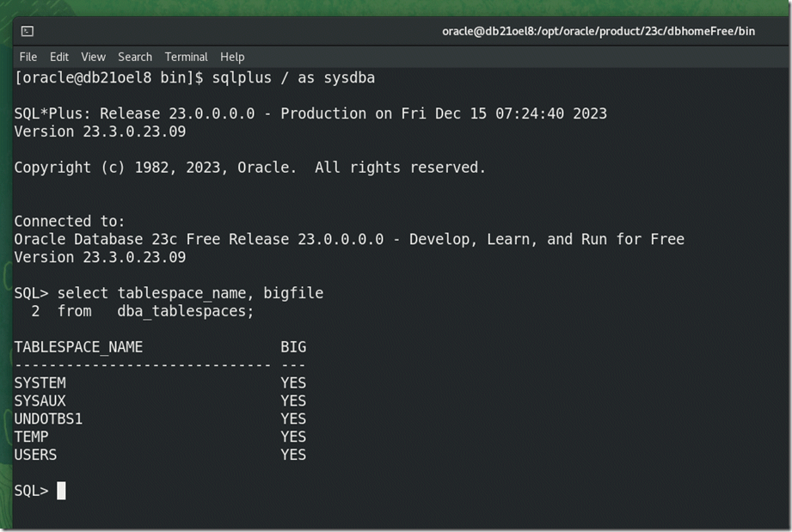Click the UNDOTBS1 tablespace entry
Viewport: 792px width, 532px height.
48,419
